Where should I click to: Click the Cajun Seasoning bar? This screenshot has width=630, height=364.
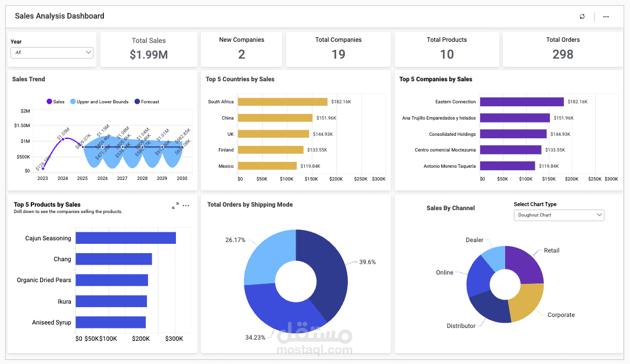point(126,238)
